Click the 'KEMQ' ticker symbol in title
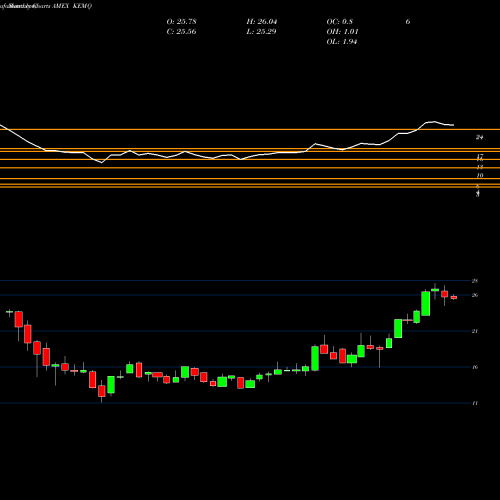 pos(82,6)
